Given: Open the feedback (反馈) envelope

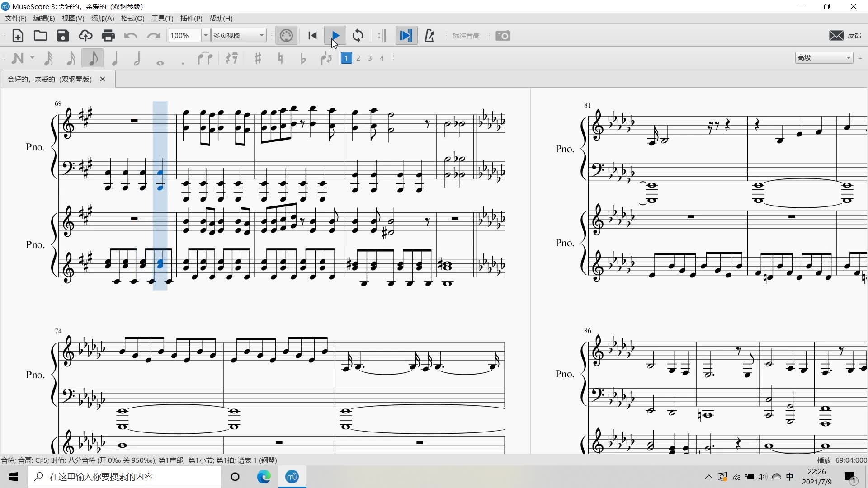Looking at the screenshot, I should point(845,36).
